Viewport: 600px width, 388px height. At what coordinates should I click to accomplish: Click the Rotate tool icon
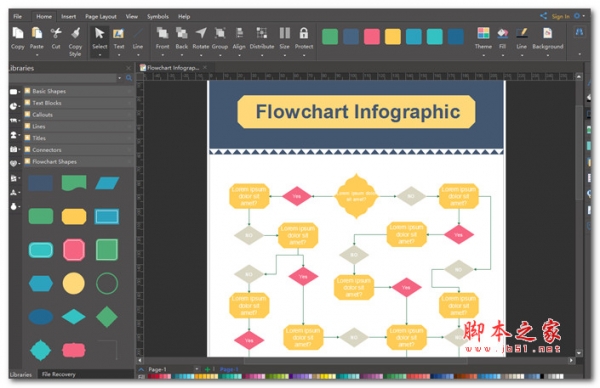click(201, 33)
